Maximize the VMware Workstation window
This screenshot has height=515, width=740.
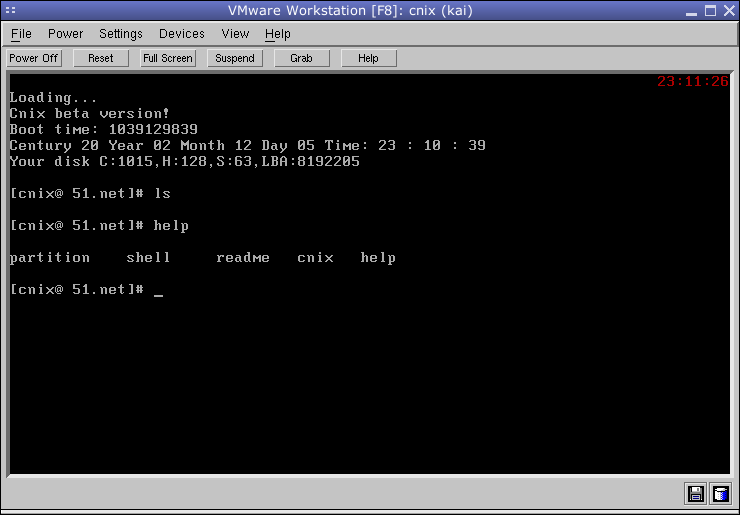click(710, 10)
